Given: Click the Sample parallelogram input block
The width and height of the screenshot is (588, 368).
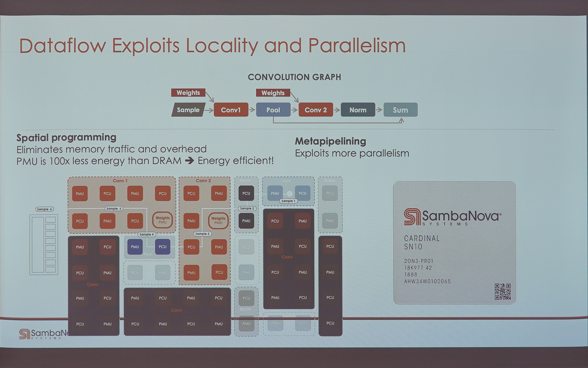Looking at the screenshot, I should point(188,110).
